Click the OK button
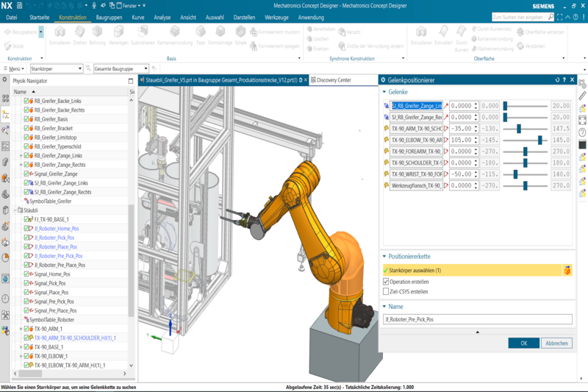This screenshot has height=392, width=588. [x=524, y=343]
